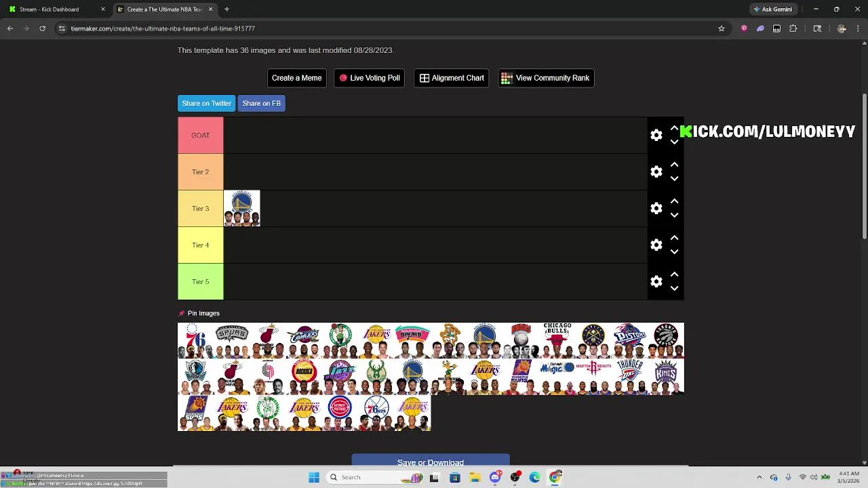Screen dimensions: 868x488
Task: Move Tier 4 row down with arrow
Action: pos(674,252)
